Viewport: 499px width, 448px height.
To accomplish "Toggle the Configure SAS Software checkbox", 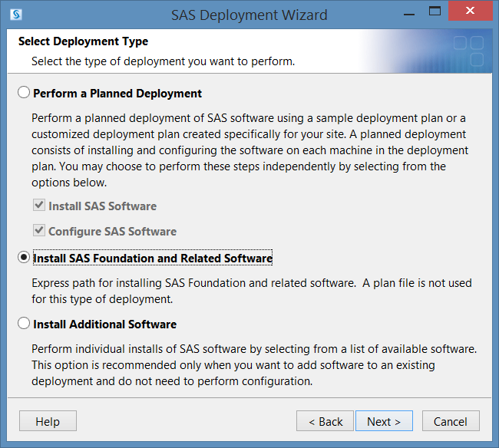I will 39,230.
